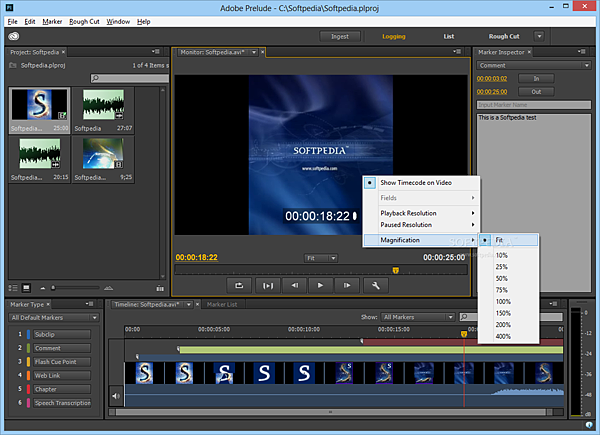
Task: Expand Playback Resolution submenu
Action: [421, 213]
